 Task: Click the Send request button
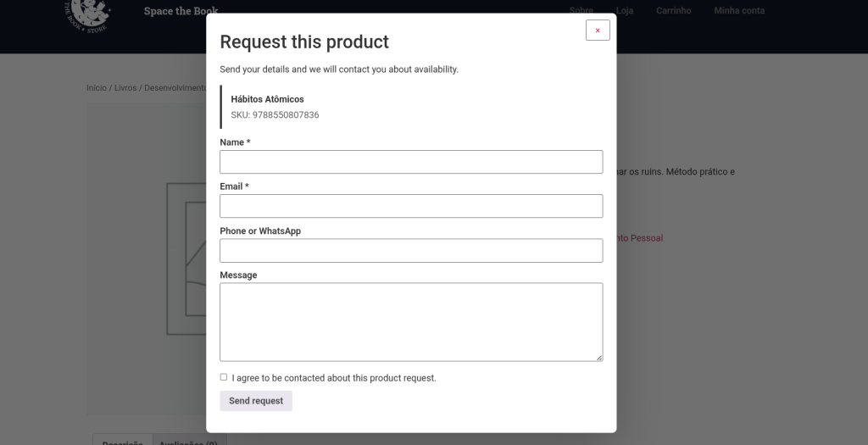pyautogui.click(x=256, y=401)
